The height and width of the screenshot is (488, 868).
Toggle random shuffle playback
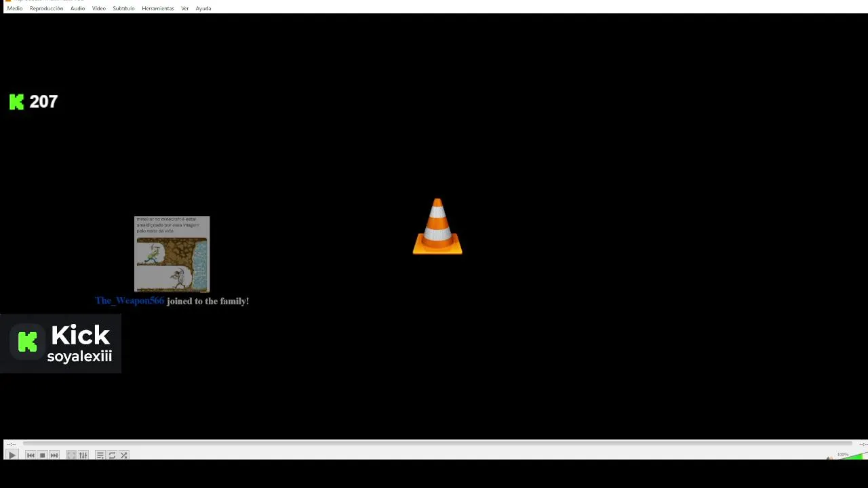[124, 455]
